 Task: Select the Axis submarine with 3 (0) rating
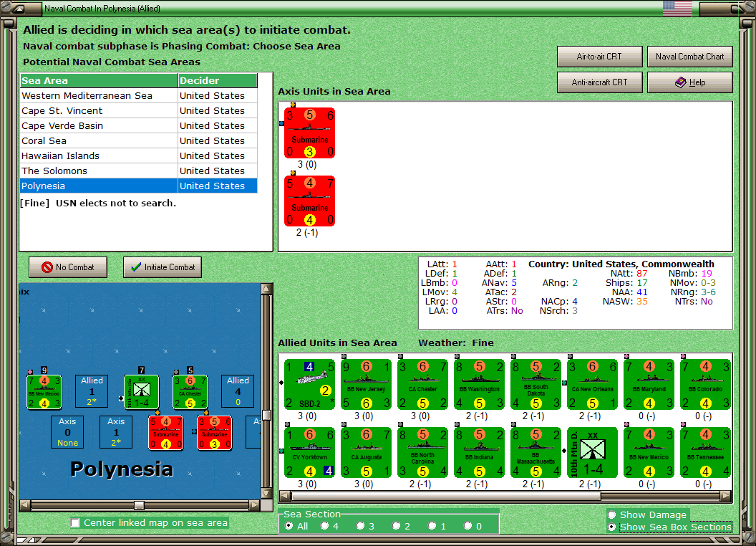(309, 133)
